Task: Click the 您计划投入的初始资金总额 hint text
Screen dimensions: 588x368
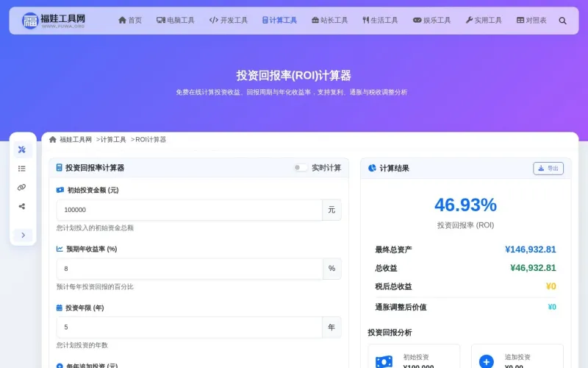Action: [x=95, y=228]
